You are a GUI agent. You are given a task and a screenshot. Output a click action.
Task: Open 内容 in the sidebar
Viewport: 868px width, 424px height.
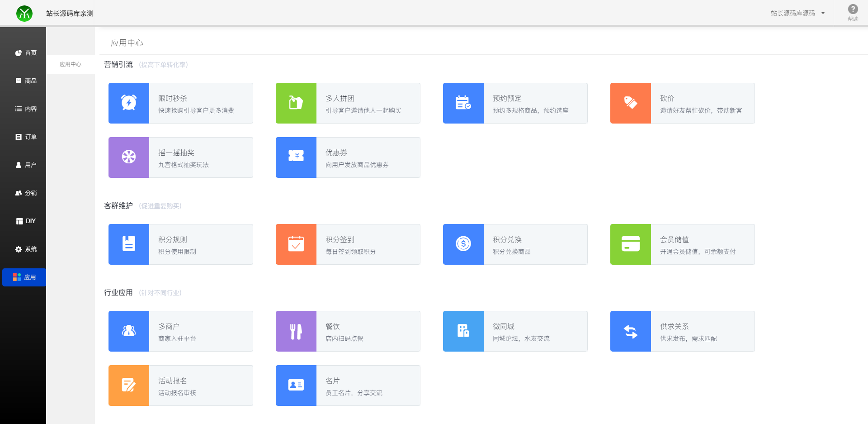click(25, 109)
